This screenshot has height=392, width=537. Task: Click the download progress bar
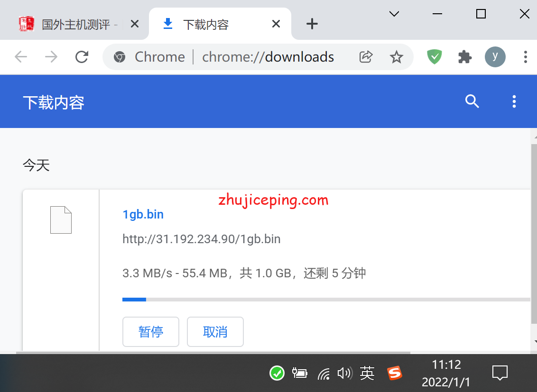(x=326, y=300)
